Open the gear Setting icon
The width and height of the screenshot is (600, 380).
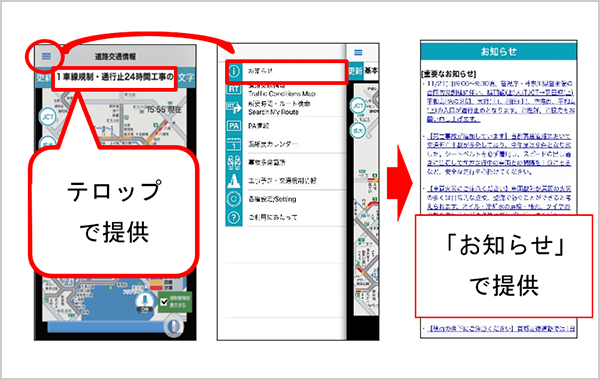234,199
